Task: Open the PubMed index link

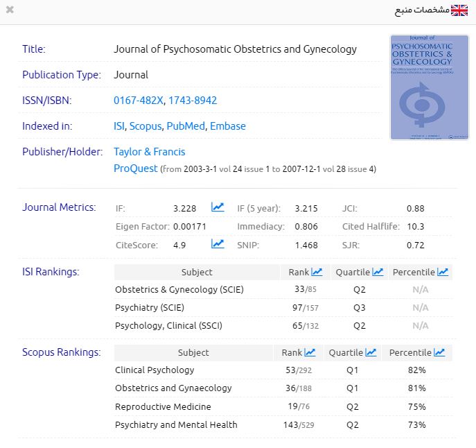Action: click(x=186, y=126)
